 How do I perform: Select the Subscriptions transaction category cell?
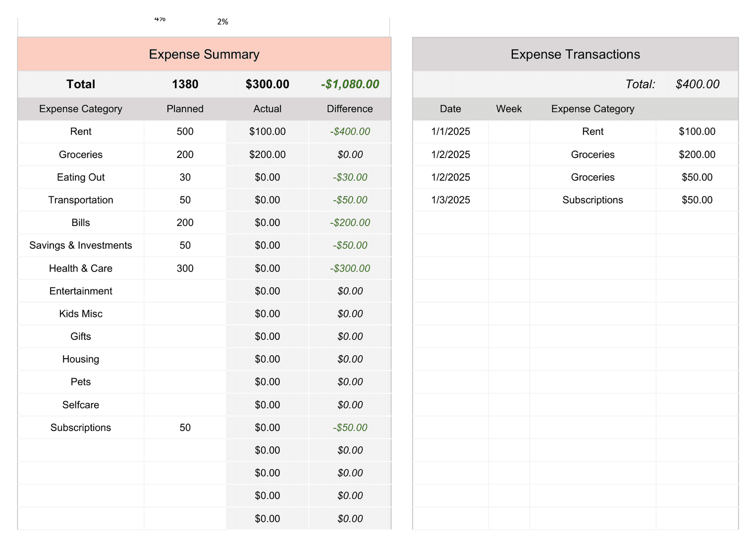pos(593,200)
